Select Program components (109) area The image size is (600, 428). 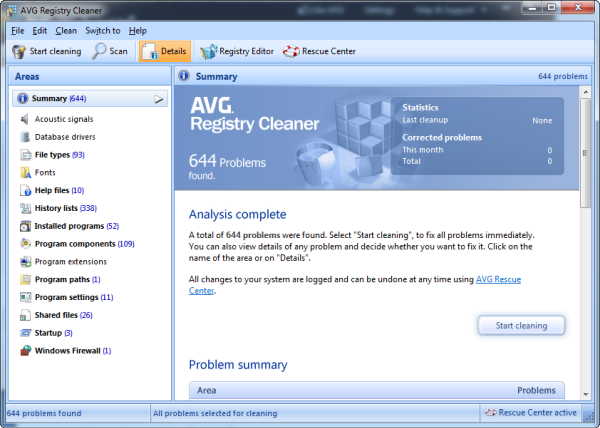tap(85, 244)
